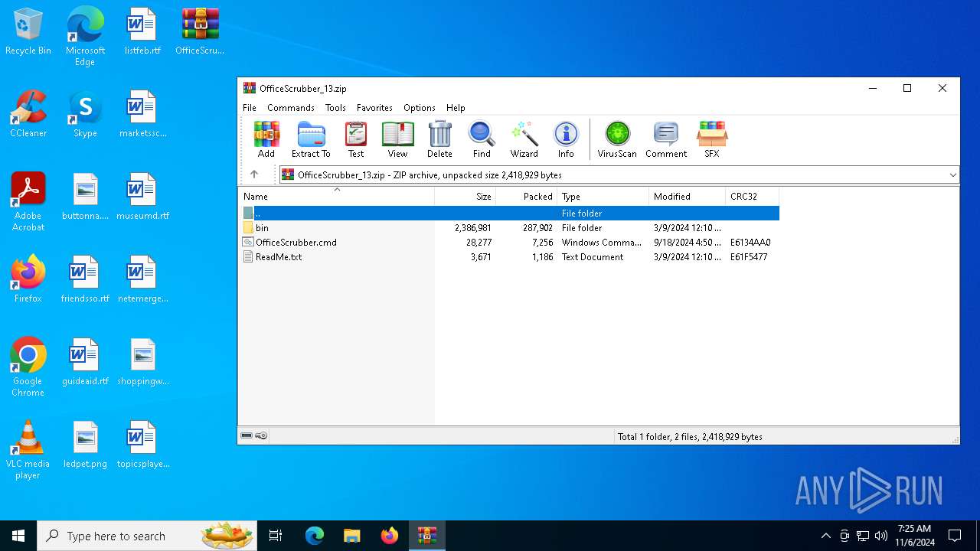Show archive Info
This screenshot has height=551, width=980.
point(566,139)
